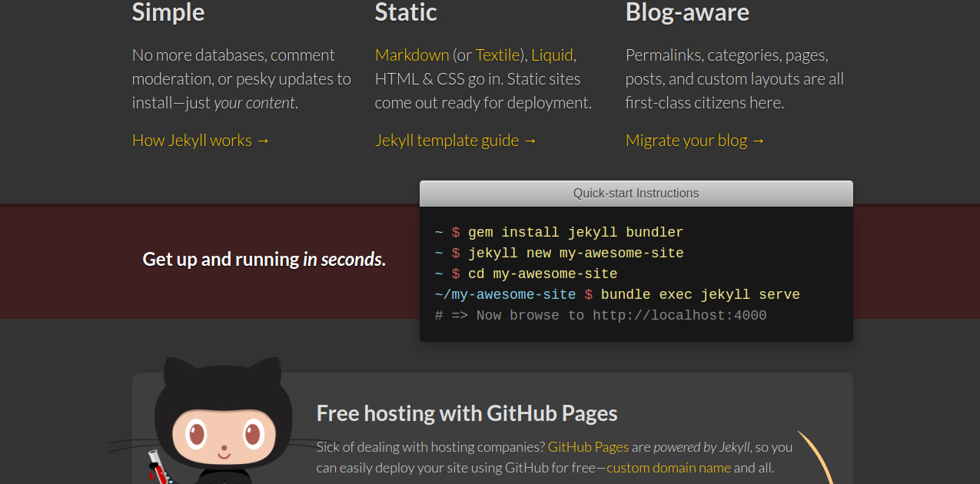Click the "gem install jekyll bundler" command line
980x484 pixels.
coord(576,232)
